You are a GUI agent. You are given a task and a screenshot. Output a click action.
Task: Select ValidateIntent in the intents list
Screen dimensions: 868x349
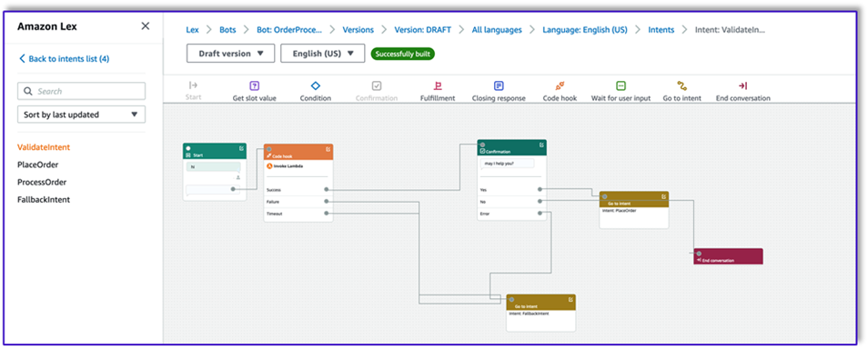[45, 147]
